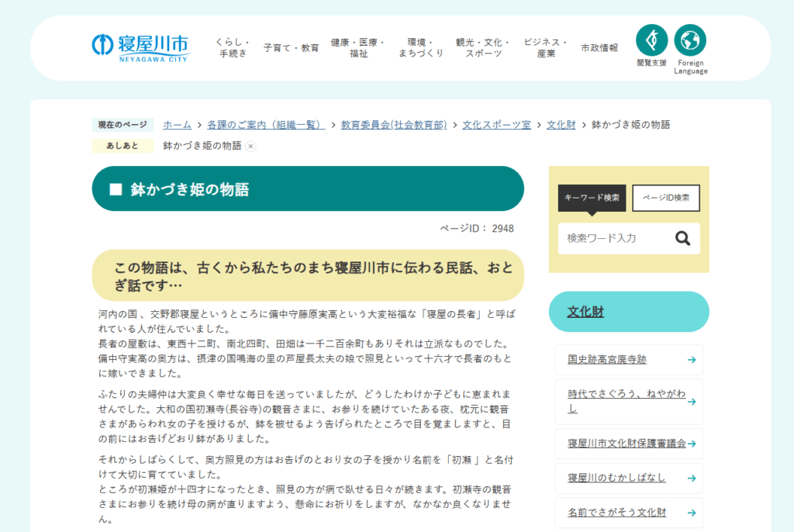
Task: Open the 市政情報 menu item
Action: tap(599, 47)
